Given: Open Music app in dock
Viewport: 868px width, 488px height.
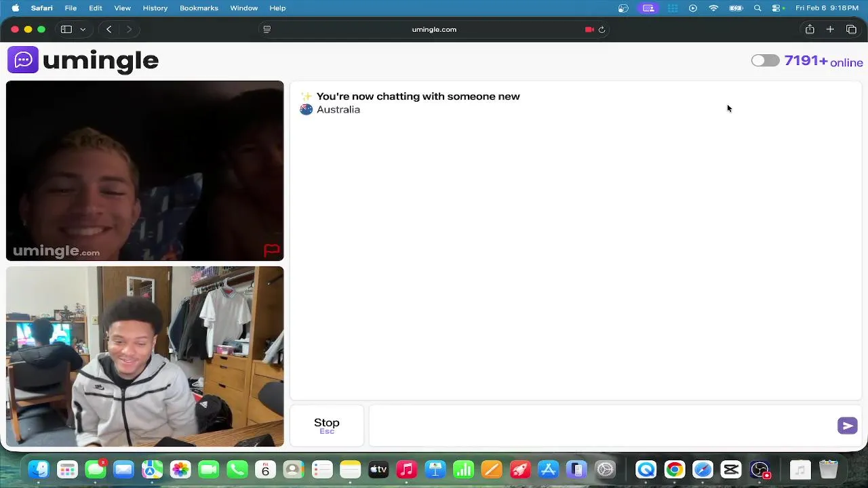Looking at the screenshot, I should point(406,470).
